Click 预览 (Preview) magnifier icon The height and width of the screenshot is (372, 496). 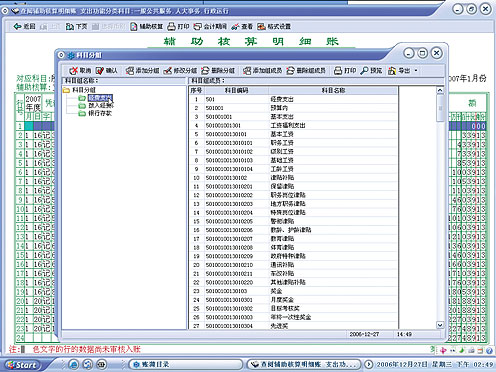pos(371,71)
